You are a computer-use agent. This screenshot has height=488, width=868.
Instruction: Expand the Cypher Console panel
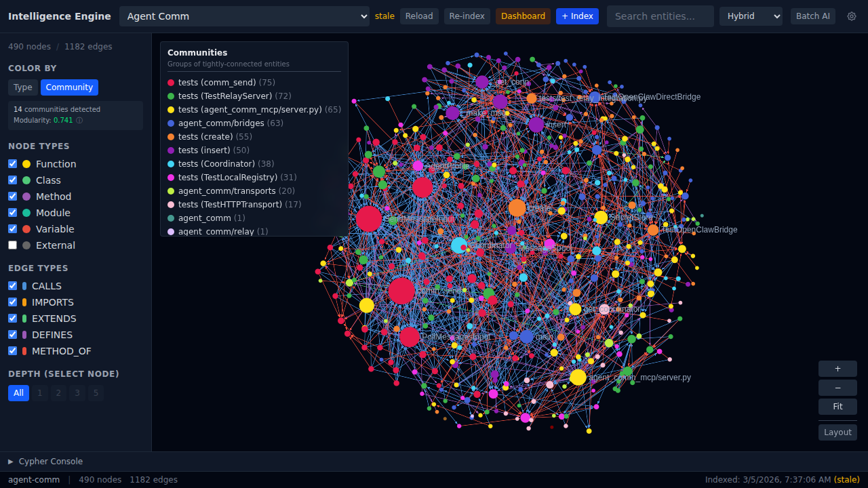pos(46,461)
